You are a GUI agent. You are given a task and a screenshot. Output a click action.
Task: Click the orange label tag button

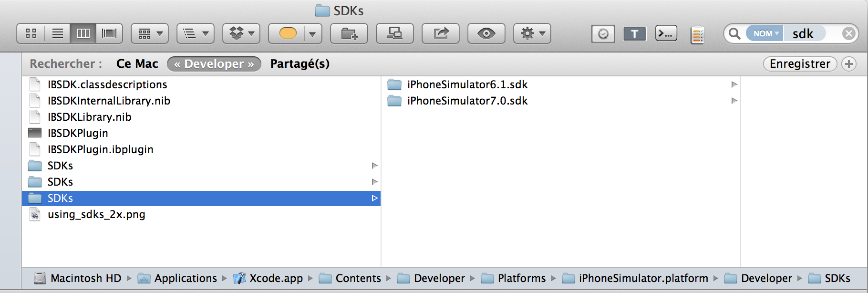(x=288, y=33)
